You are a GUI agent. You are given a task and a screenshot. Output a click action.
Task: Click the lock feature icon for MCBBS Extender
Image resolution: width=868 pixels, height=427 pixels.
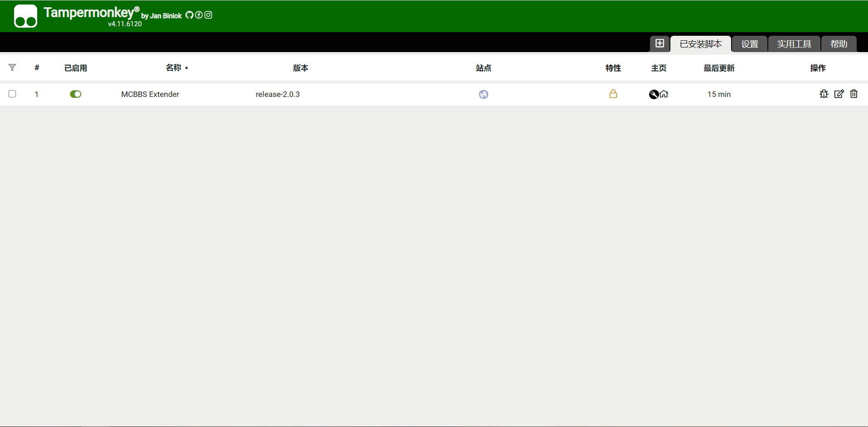pos(613,94)
